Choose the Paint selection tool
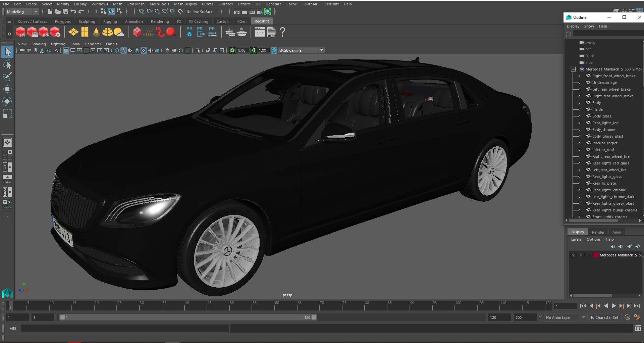The height and width of the screenshot is (343, 644). (7, 77)
